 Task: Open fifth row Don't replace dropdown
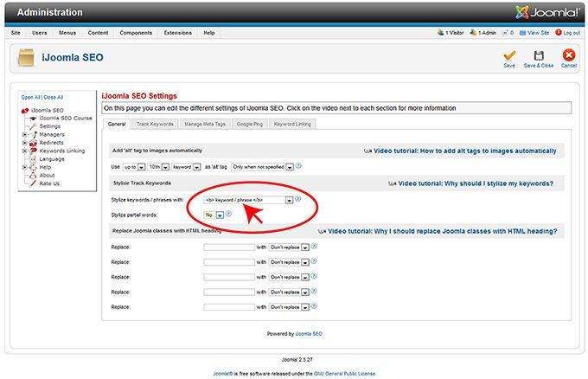(x=289, y=307)
